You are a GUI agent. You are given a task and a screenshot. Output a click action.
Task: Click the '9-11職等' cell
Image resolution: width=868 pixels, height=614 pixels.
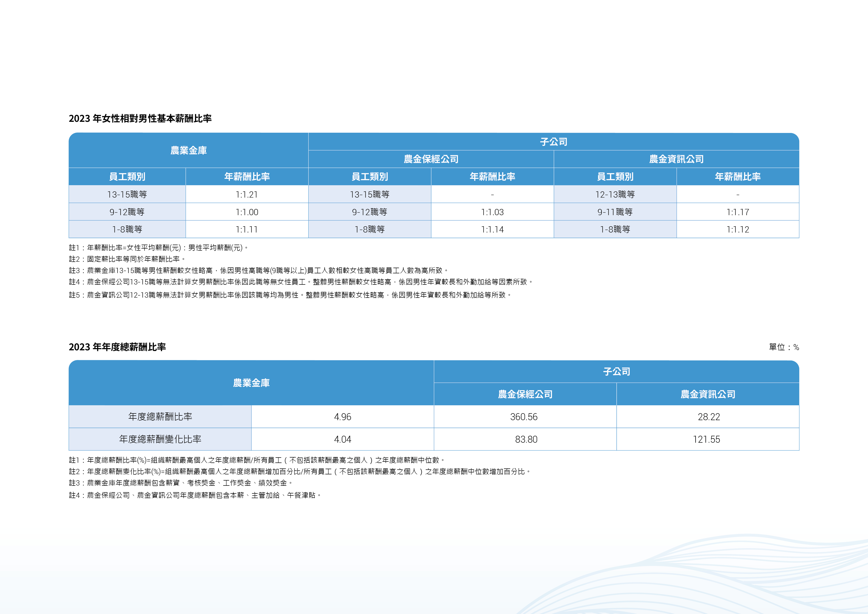(615, 212)
